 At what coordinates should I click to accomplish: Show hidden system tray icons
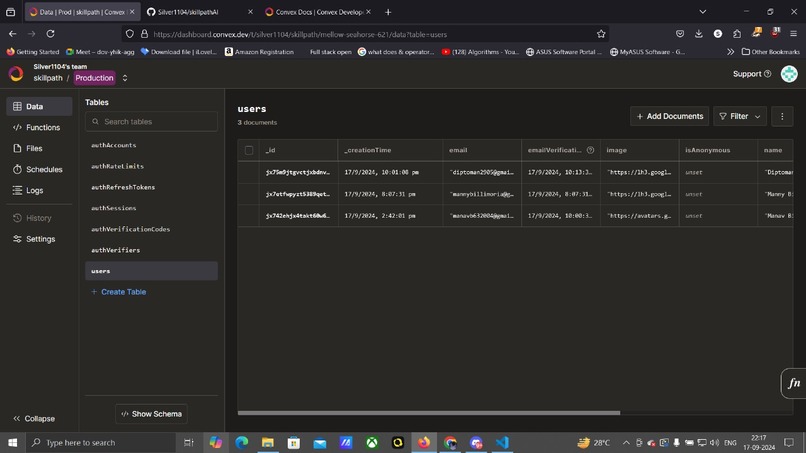coord(626,443)
